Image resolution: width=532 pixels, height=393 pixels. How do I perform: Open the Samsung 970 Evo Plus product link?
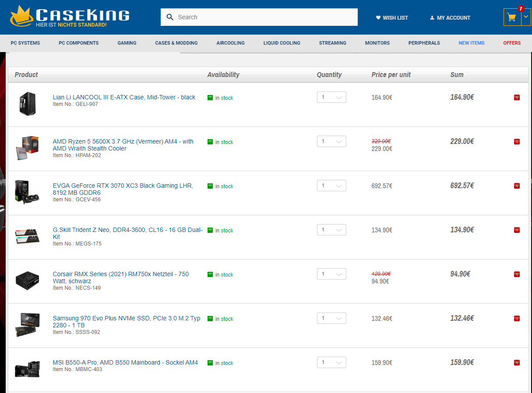click(x=127, y=322)
